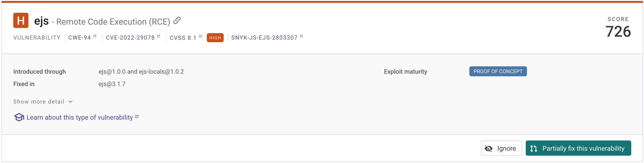Open Learn about this type of vulnerability

(80, 117)
